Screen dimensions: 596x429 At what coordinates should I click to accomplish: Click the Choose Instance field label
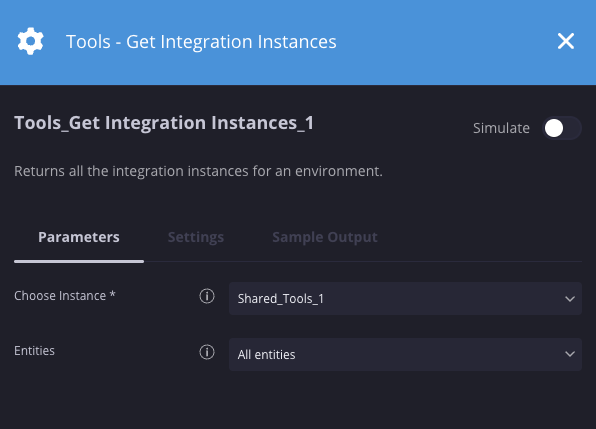point(60,296)
